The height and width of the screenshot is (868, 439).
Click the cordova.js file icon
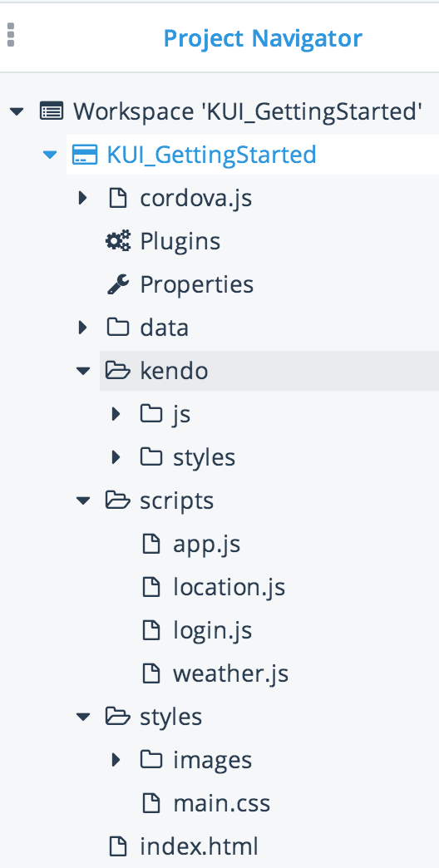[x=117, y=198]
